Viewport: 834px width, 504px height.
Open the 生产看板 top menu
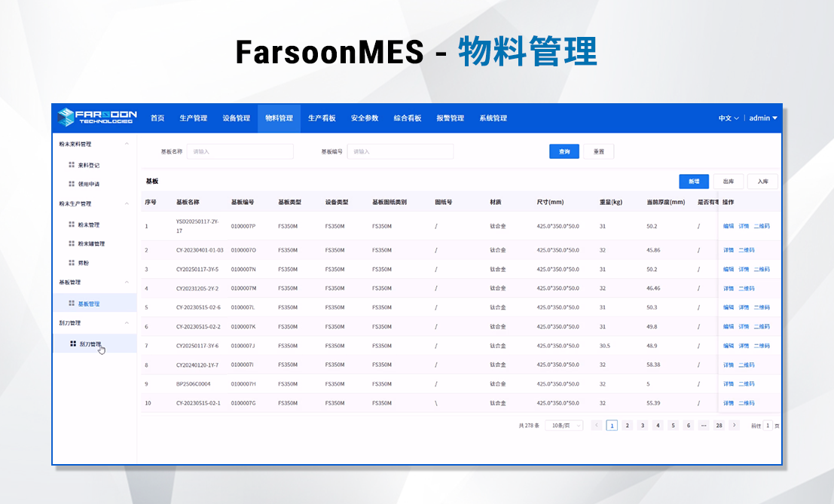322,118
